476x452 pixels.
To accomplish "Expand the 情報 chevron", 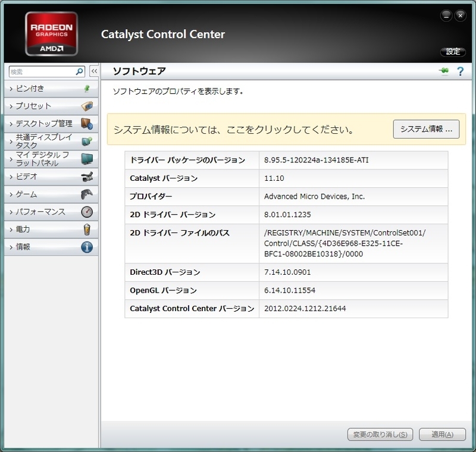I will (11, 247).
